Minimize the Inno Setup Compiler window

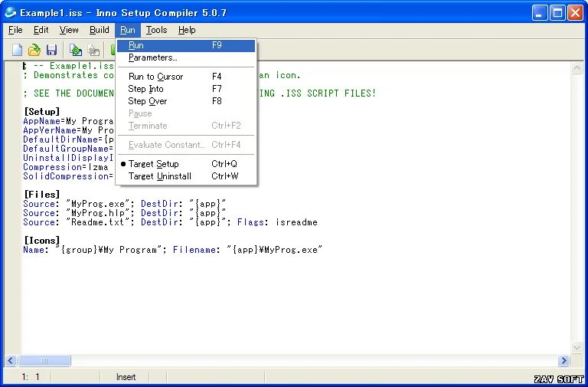pos(539,13)
